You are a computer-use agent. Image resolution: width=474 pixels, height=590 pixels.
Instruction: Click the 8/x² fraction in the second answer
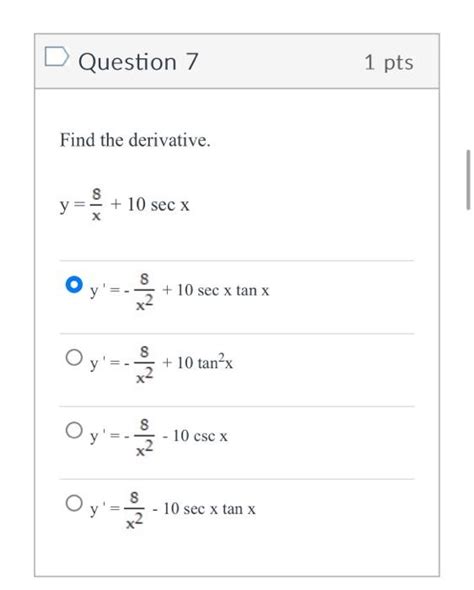[144, 365]
